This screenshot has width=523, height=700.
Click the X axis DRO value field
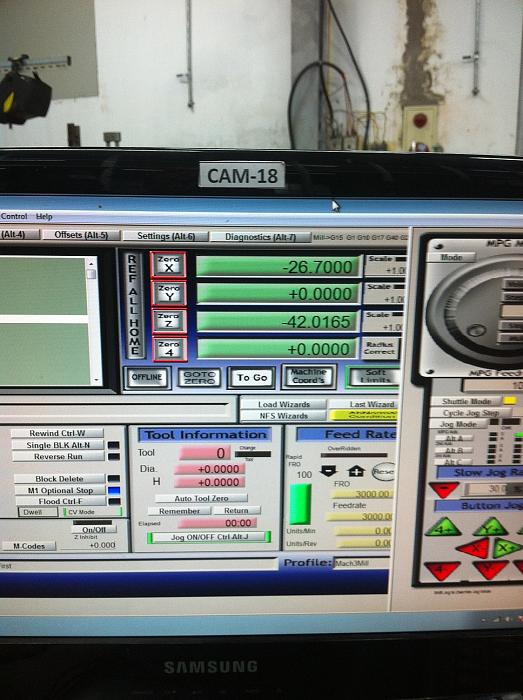278,267
